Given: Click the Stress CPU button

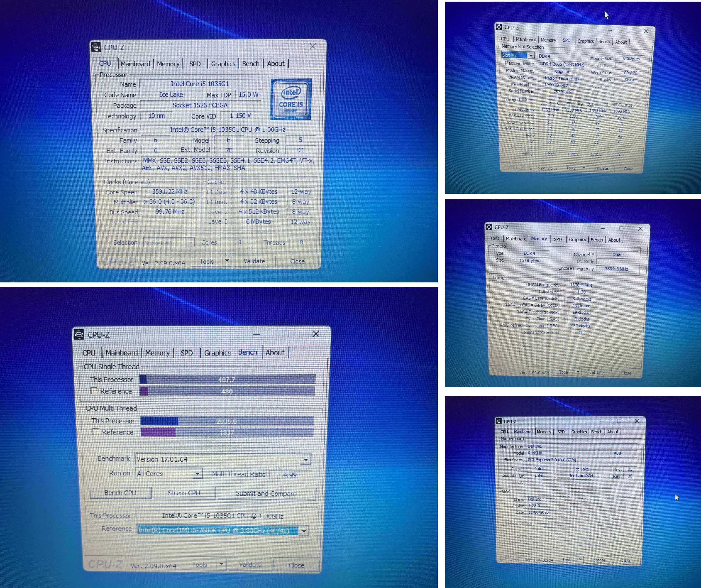Looking at the screenshot, I should pos(184,493).
